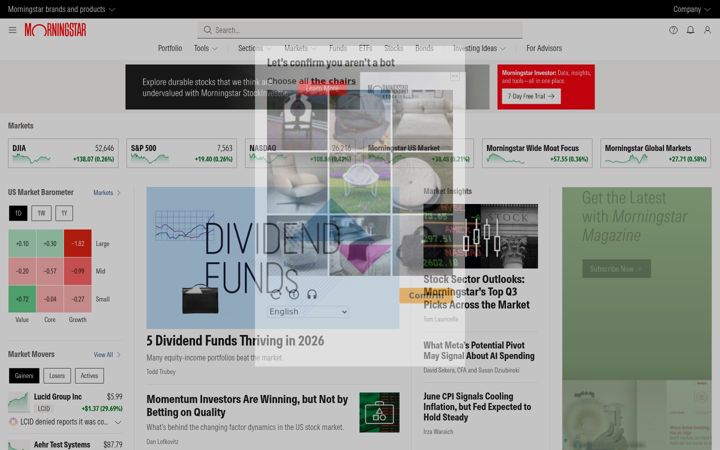Screen dimensions: 720x450
Task: Select the 1W barometer period
Action: (41, 213)
